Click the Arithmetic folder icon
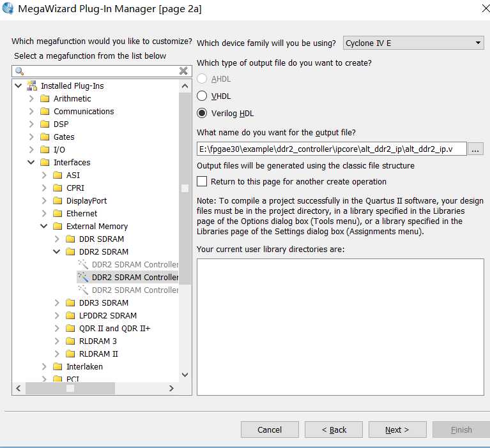Viewport: 490px width, 448px height. [x=45, y=99]
